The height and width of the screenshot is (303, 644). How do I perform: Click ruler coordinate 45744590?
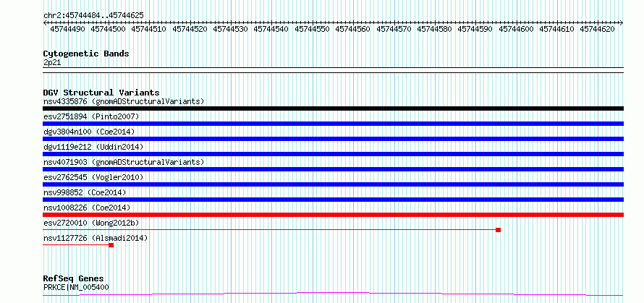pos(475,29)
